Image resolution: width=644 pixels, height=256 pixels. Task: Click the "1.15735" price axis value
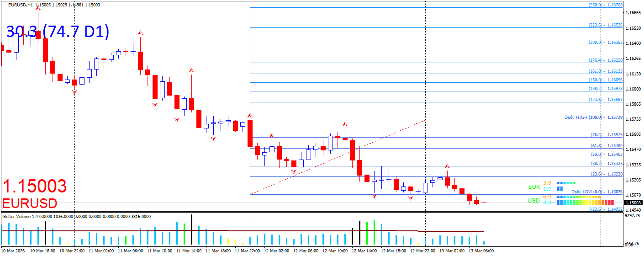(634, 119)
